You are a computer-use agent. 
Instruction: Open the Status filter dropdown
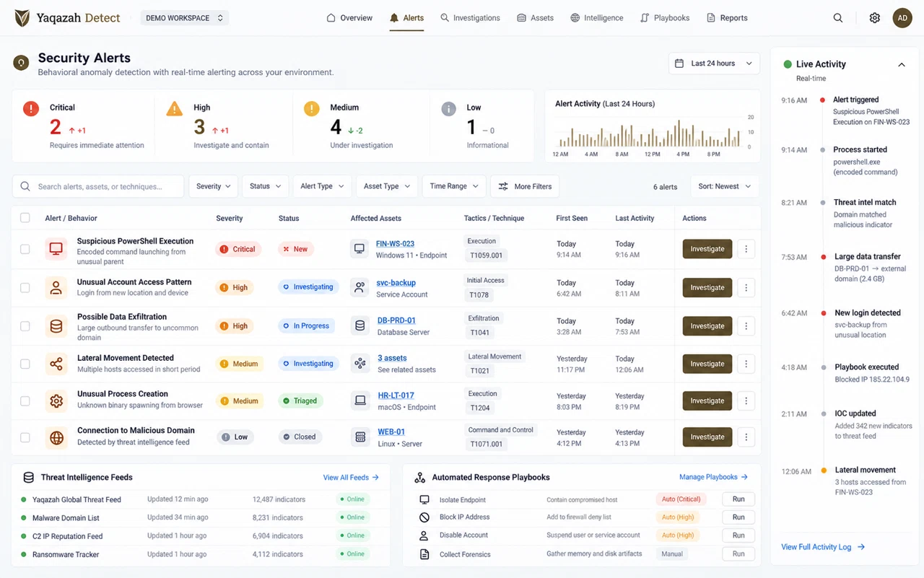pos(265,186)
